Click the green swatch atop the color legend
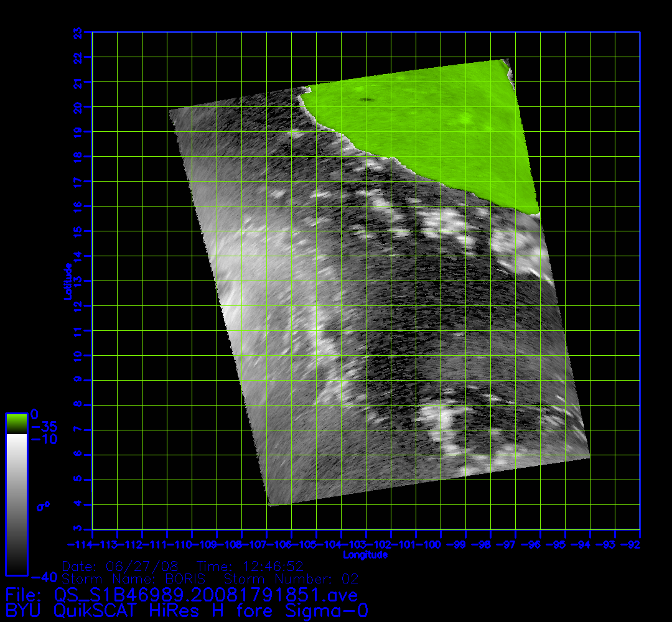The height and width of the screenshot is (622, 672). [x=16, y=423]
